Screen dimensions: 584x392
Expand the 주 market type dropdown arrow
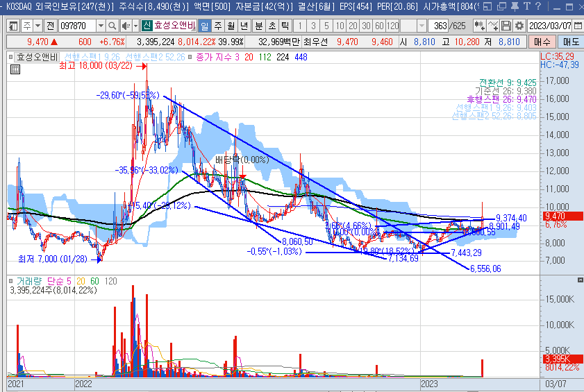(37, 26)
